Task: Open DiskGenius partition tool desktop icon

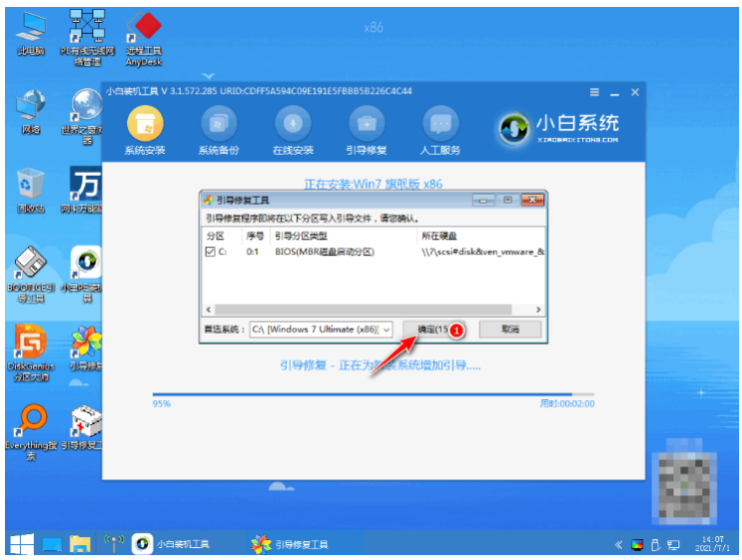Action: pos(31,343)
